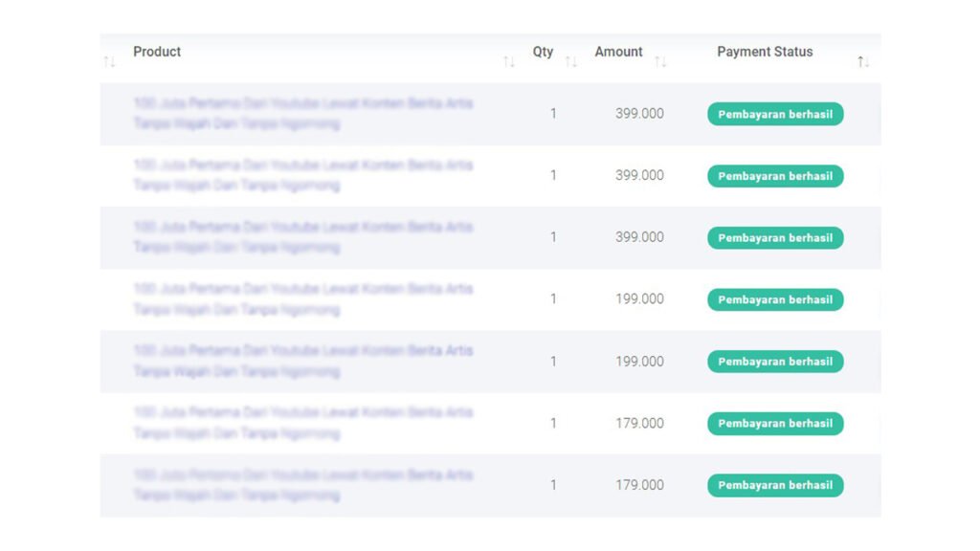
Task: Click the Product column header label
Action: pos(157,52)
